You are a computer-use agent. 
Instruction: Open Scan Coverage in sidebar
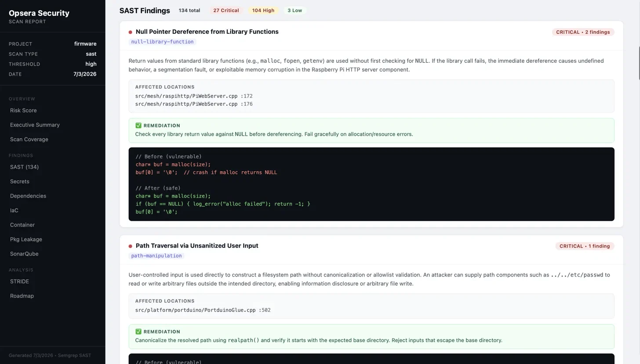[29, 139]
